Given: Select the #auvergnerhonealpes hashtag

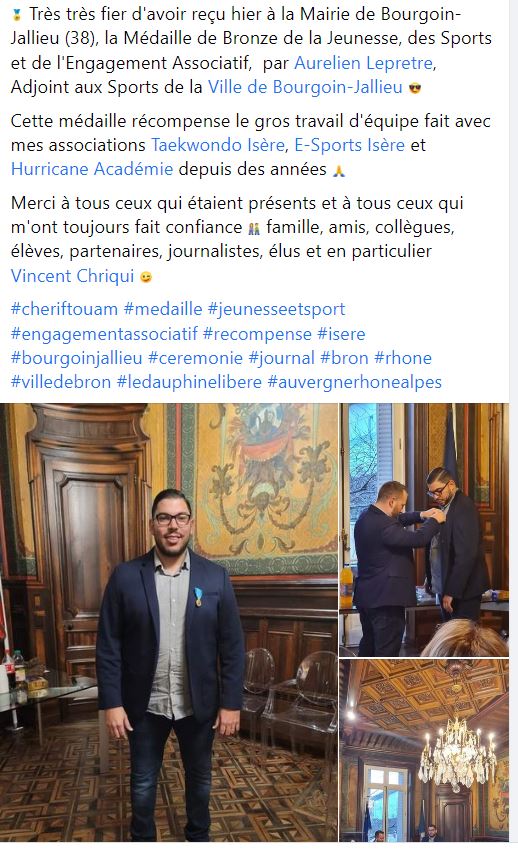Looking at the screenshot, I should [355, 382].
